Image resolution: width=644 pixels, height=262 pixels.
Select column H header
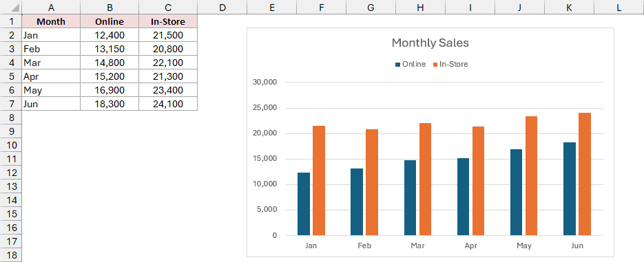pos(420,7)
